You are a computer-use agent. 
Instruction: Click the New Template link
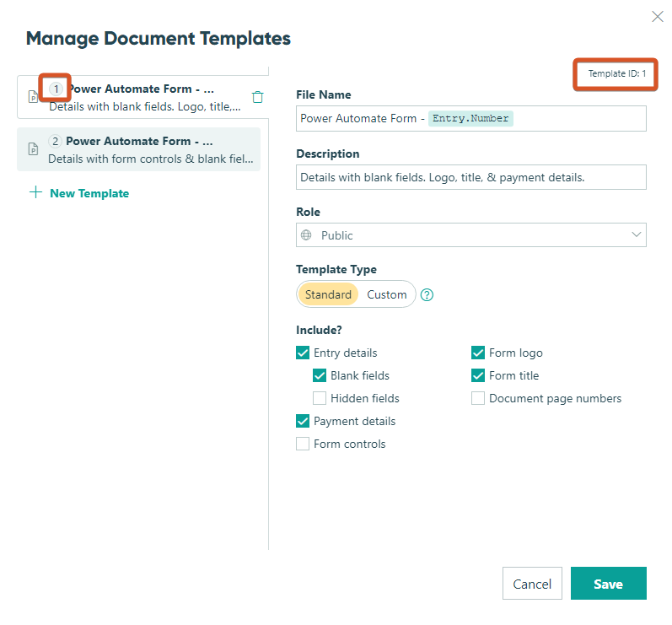(x=89, y=193)
